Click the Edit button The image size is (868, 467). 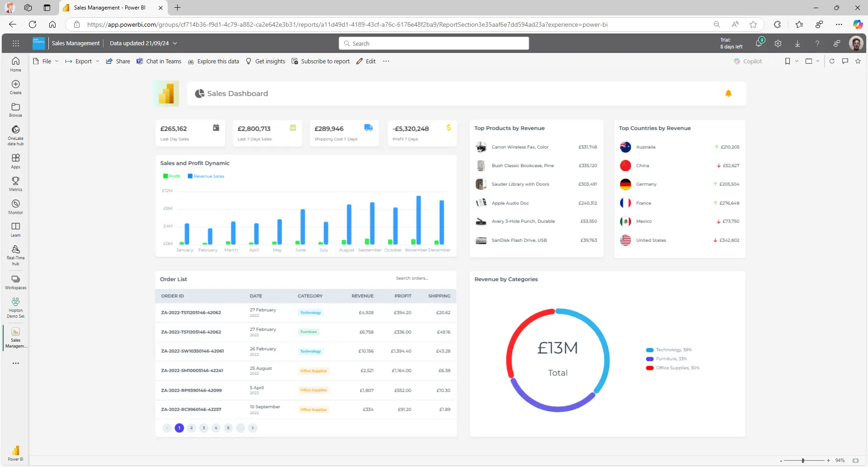[366, 61]
